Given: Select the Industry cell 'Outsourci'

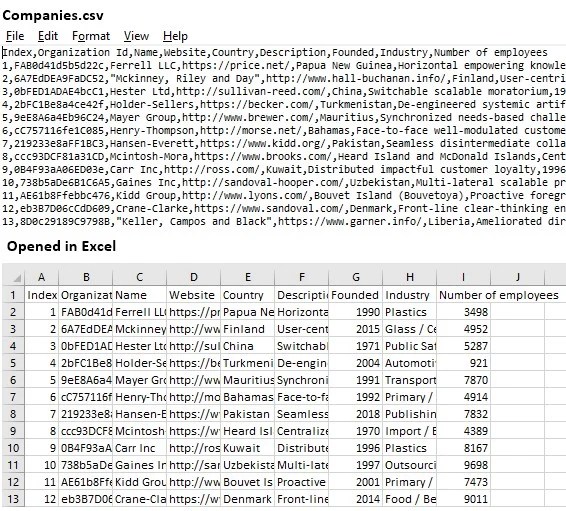Looking at the screenshot, I should 409,465.
